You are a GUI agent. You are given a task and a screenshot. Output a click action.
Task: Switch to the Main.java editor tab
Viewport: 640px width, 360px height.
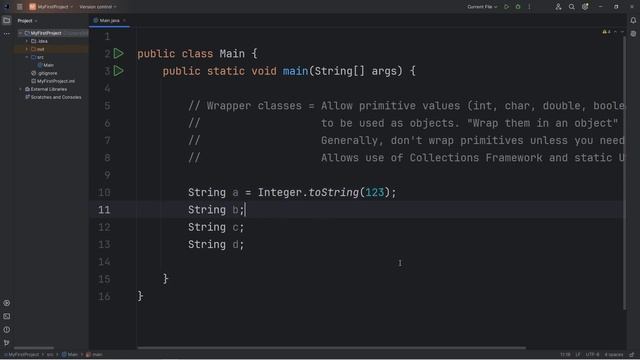coord(108,20)
